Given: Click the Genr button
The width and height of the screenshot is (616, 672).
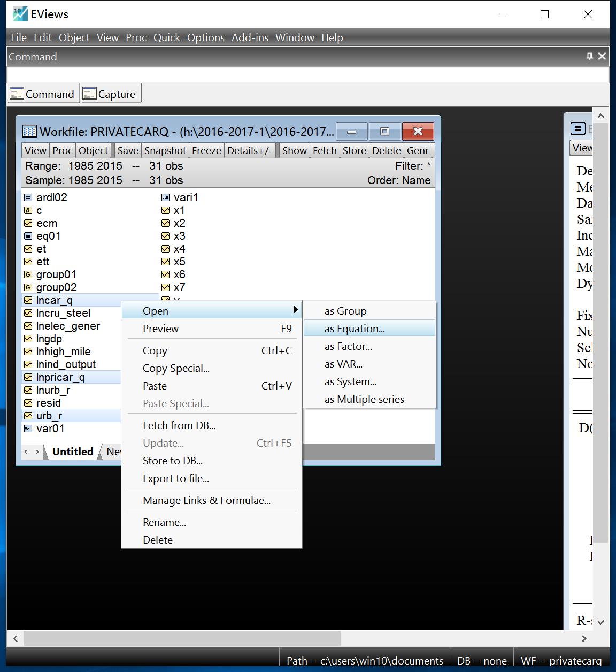Looking at the screenshot, I should tap(418, 150).
